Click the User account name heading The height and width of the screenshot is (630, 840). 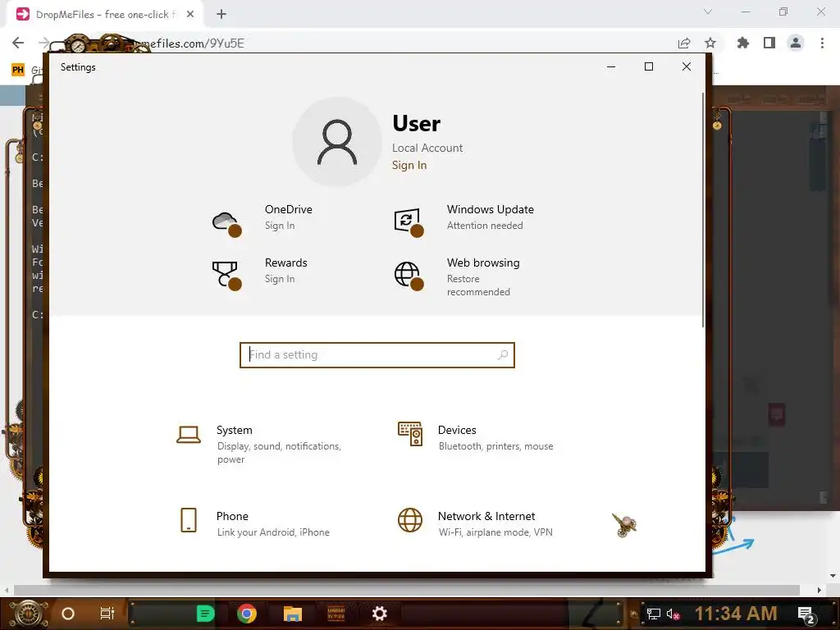[416, 123]
